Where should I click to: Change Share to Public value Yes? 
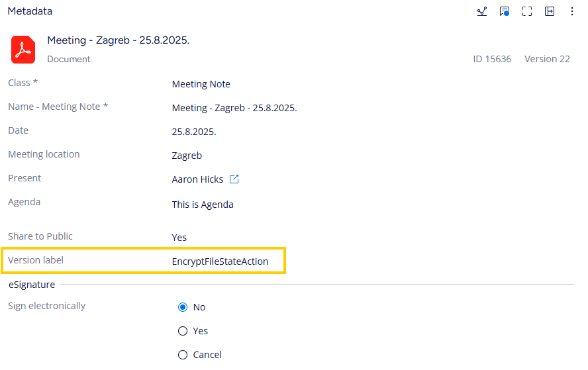point(179,238)
